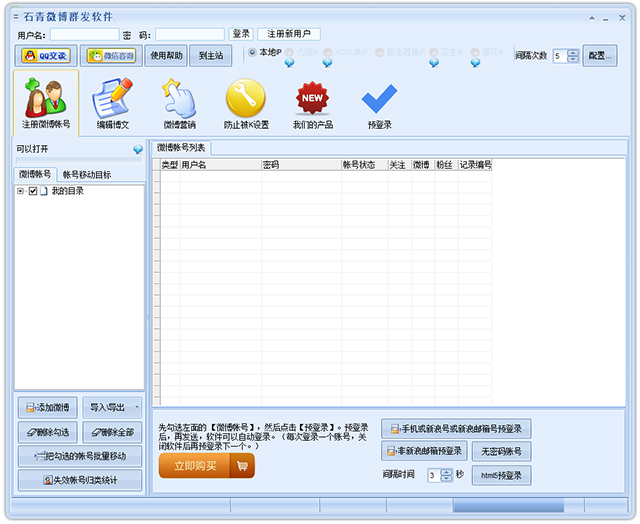
Task: Click 失效帐号归类统计 button
Action: [80, 480]
